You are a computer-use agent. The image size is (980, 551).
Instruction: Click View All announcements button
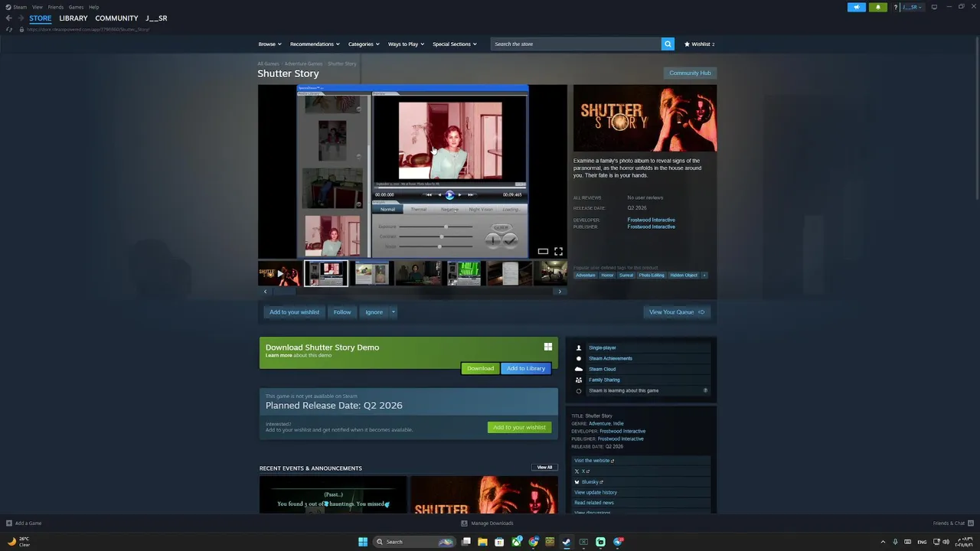click(544, 467)
